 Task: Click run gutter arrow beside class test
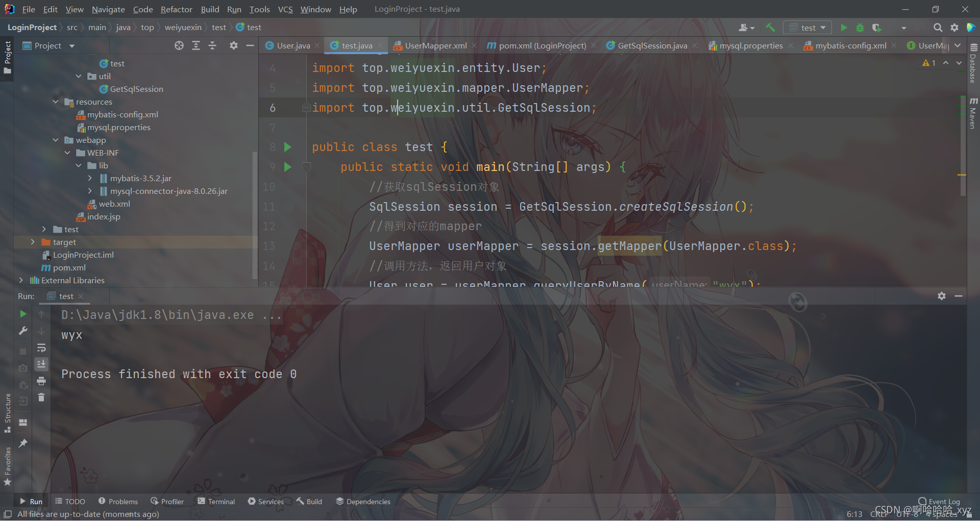click(x=287, y=147)
